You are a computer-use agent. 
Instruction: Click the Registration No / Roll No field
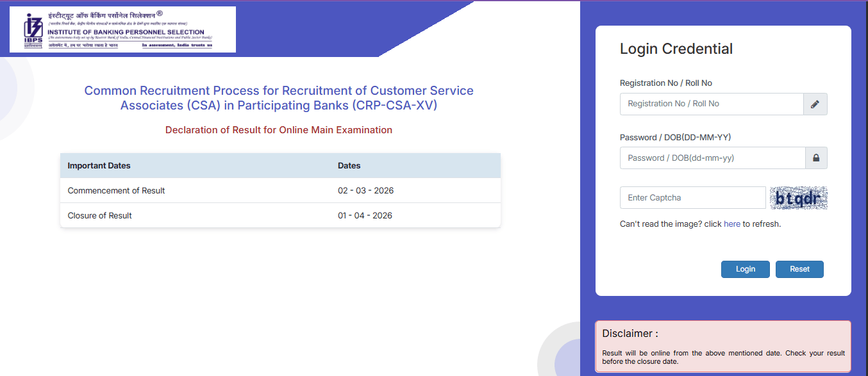712,104
